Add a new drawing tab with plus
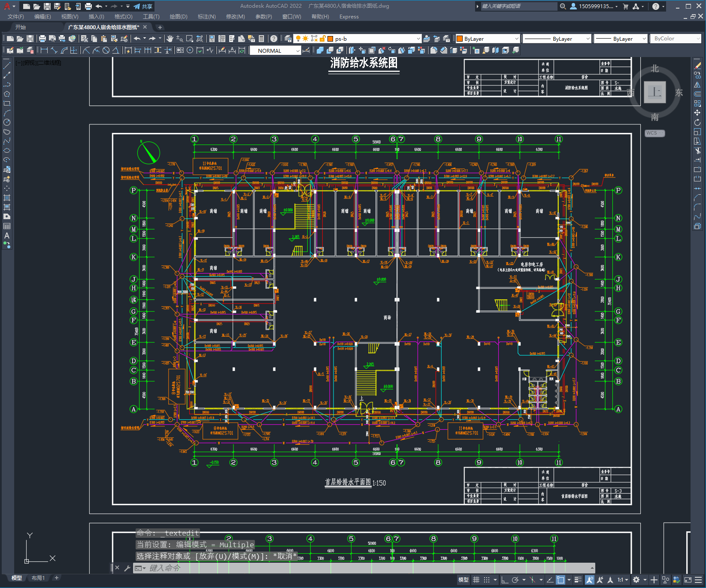 tap(160, 27)
